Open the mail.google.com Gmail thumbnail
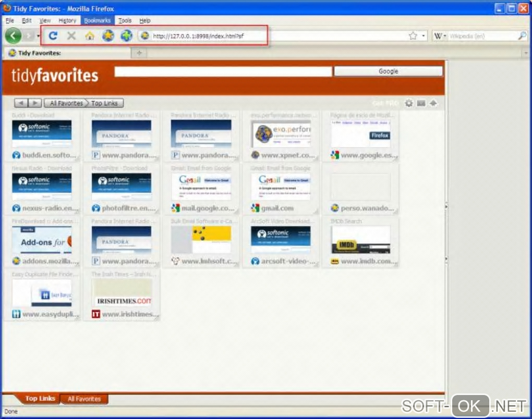The image size is (532, 419). click(x=201, y=187)
